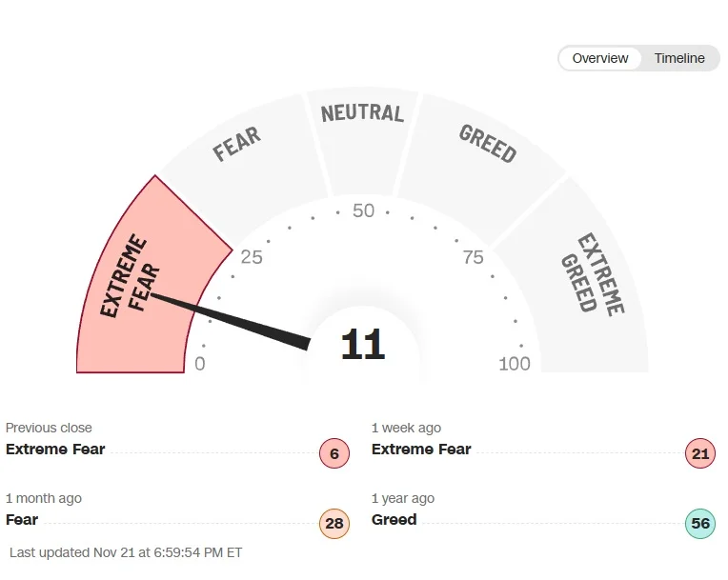Switch to the Overview view
The image size is (728, 580).
pyautogui.click(x=600, y=58)
